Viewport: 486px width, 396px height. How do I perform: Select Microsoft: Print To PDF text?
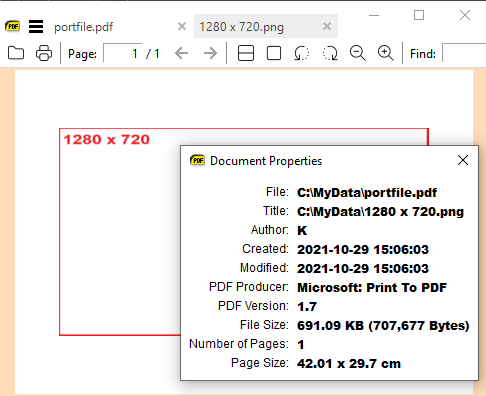pos(372,288)
